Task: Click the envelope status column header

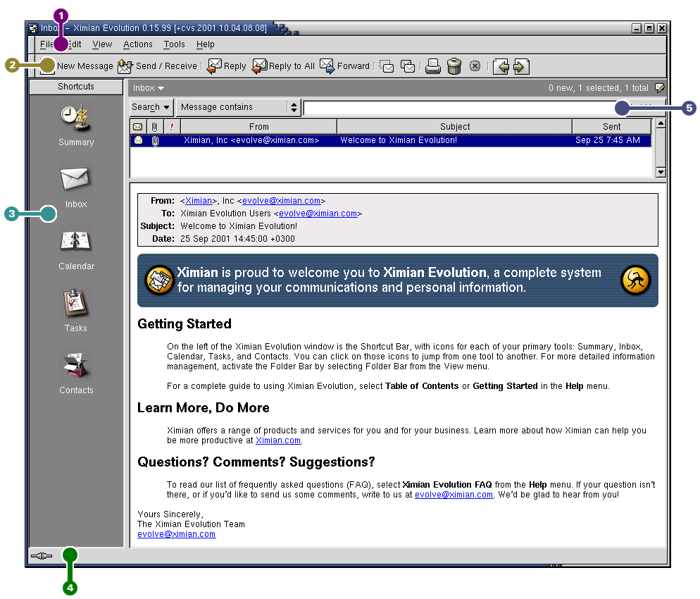Action: click(138, 127)
